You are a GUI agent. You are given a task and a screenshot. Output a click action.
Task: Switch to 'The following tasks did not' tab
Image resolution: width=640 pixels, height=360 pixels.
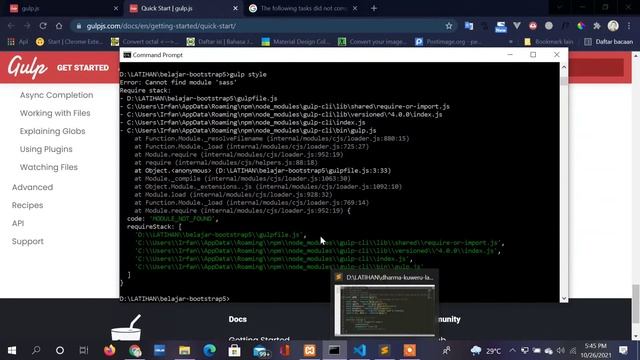tap(303, 8)
